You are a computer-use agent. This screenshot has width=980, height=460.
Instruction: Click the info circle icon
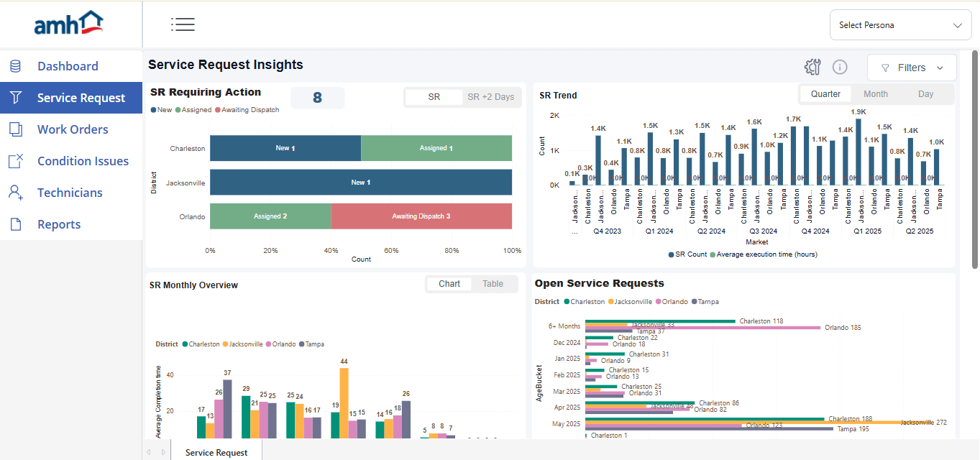pos(840,67)
